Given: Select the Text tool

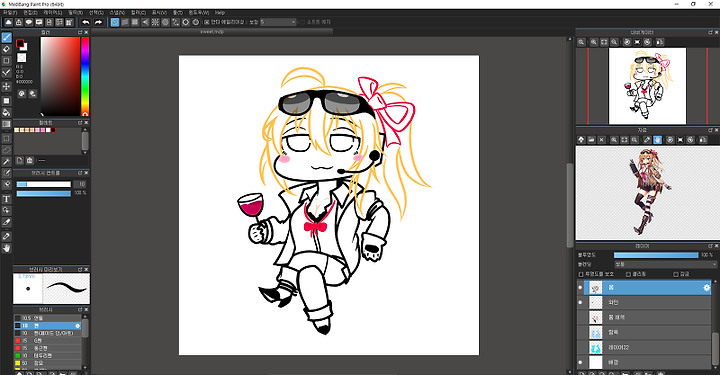Looking at the screenshot, I should [6, 199].
